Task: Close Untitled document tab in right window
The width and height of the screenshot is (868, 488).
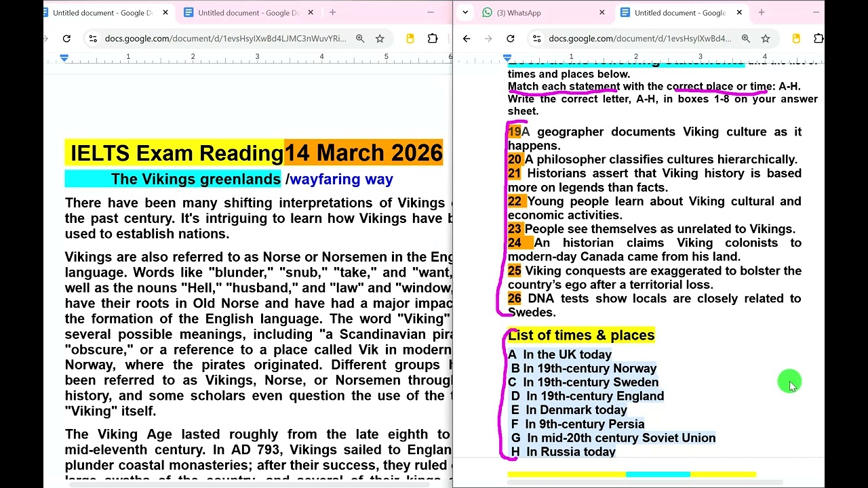Action: (x=738, y=12)
